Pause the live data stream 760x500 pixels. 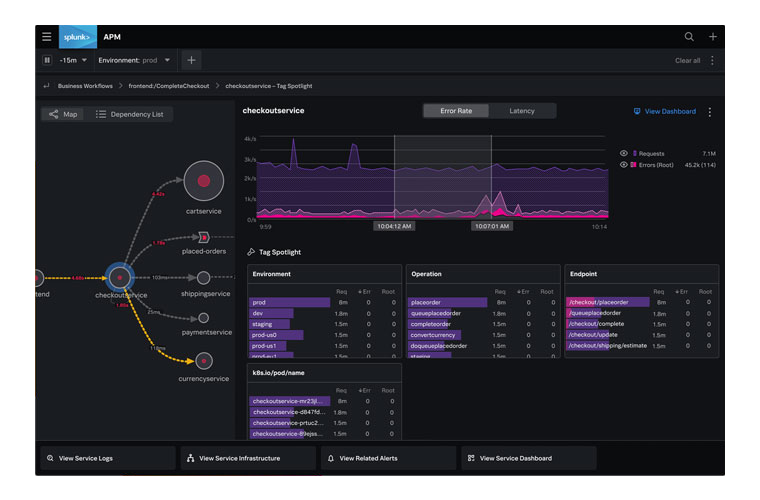[47, 61]
